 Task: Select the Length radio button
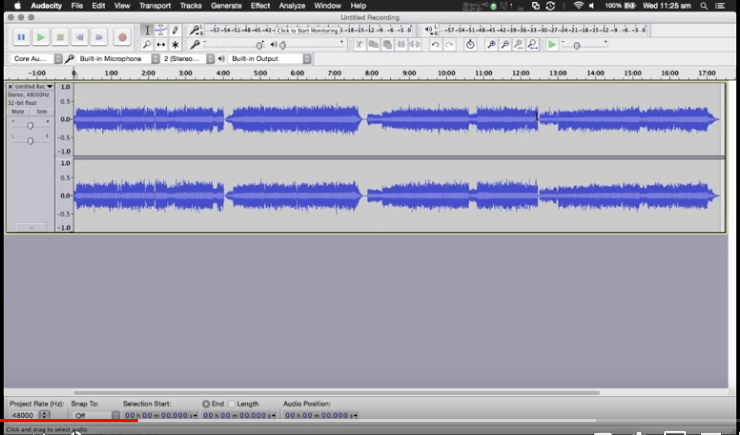click(x=232, y=403)
